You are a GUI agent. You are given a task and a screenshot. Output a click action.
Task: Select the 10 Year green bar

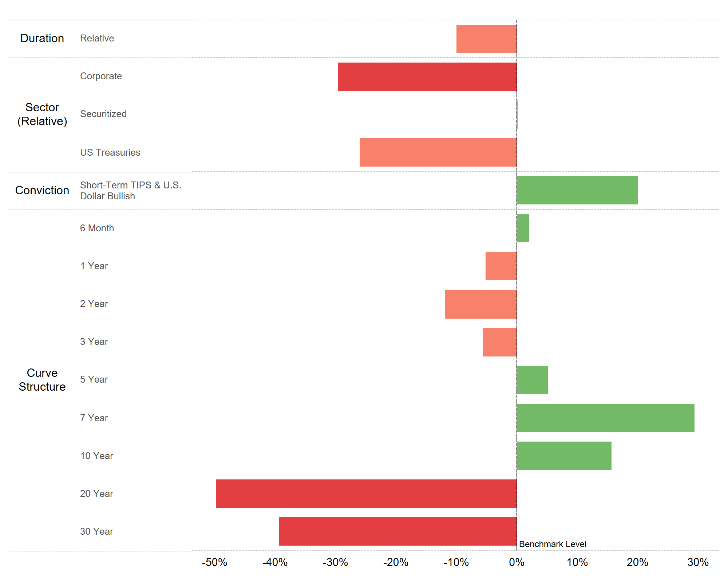click(x=564, y=456)
